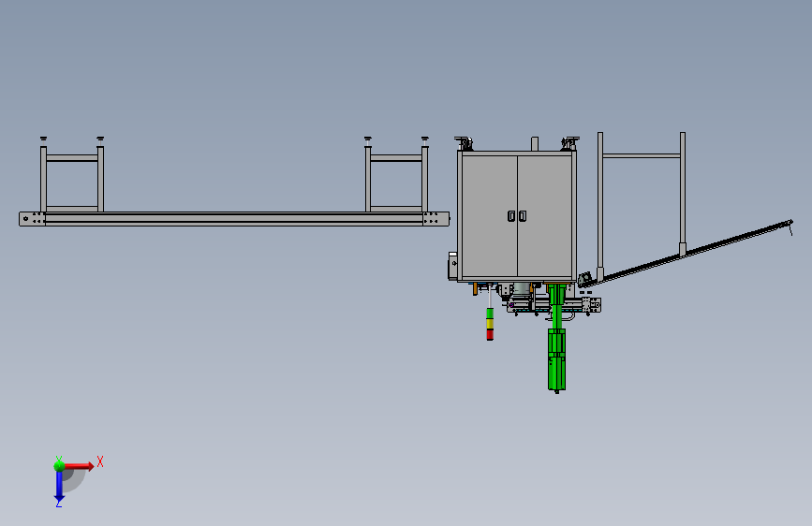This screenshot has height=526, width=812.
Task: Click the blue Z axis arrow of triad
Action: point(59,488)
